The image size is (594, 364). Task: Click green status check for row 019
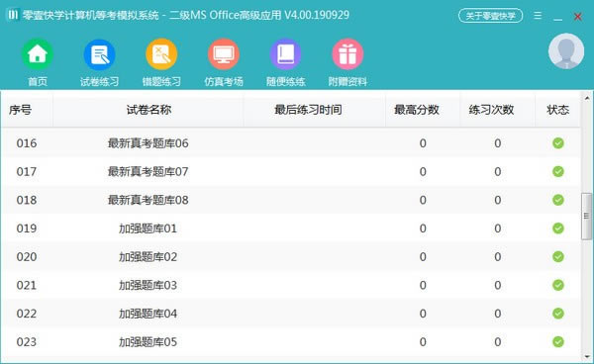(558, 228)
